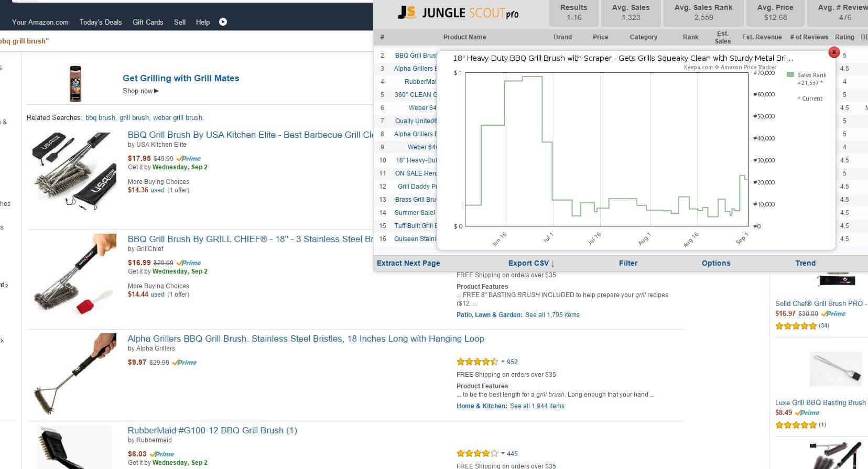Open the RubberMaid #G100-12 BBQ Grill Brush listing

point(212,430)
